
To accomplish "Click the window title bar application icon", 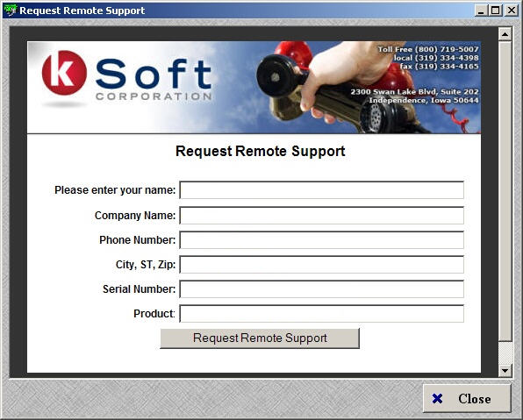I will (10, 10).
